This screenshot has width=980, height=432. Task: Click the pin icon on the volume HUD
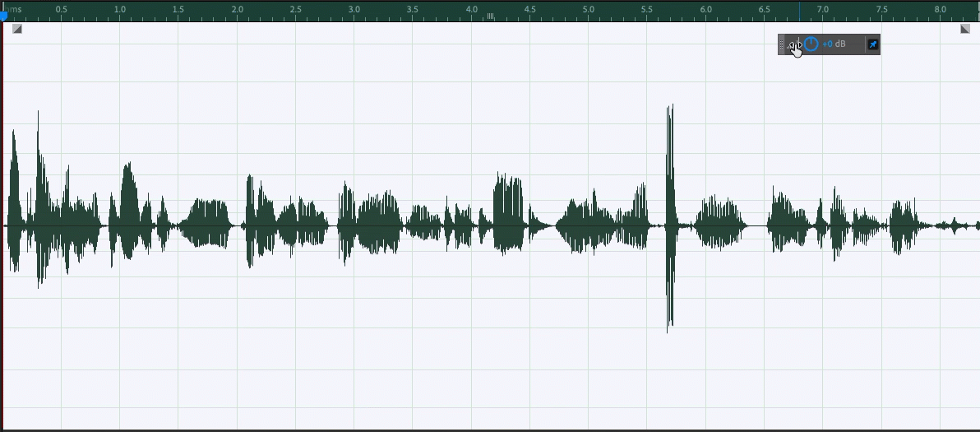point(872,44)
